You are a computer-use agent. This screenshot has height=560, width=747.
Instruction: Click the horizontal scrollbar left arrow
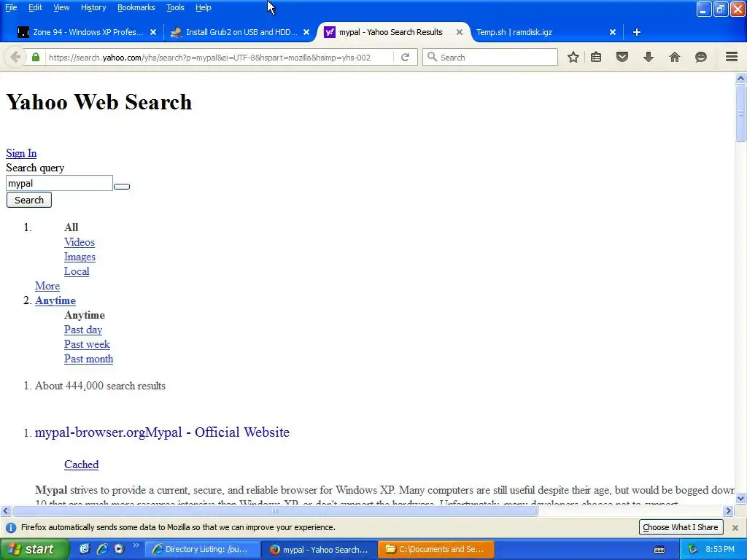point(5,511)
